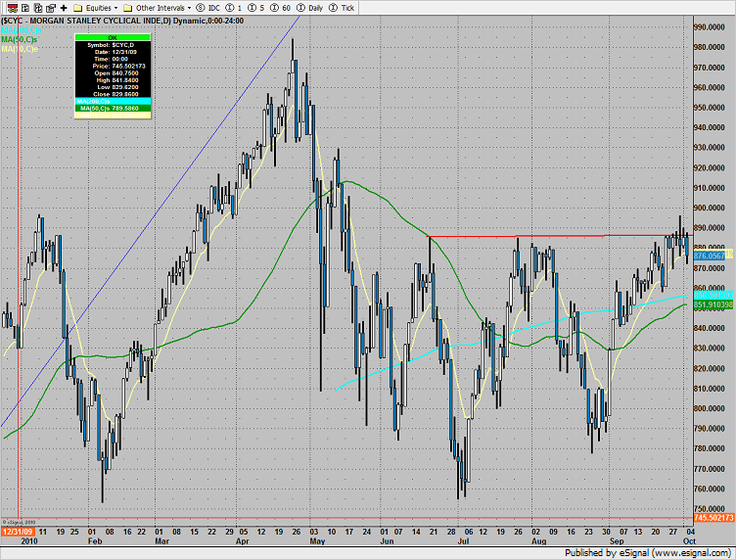
Task: Click the third toolbar icon with stacked pages
Action: click(38, 8)
